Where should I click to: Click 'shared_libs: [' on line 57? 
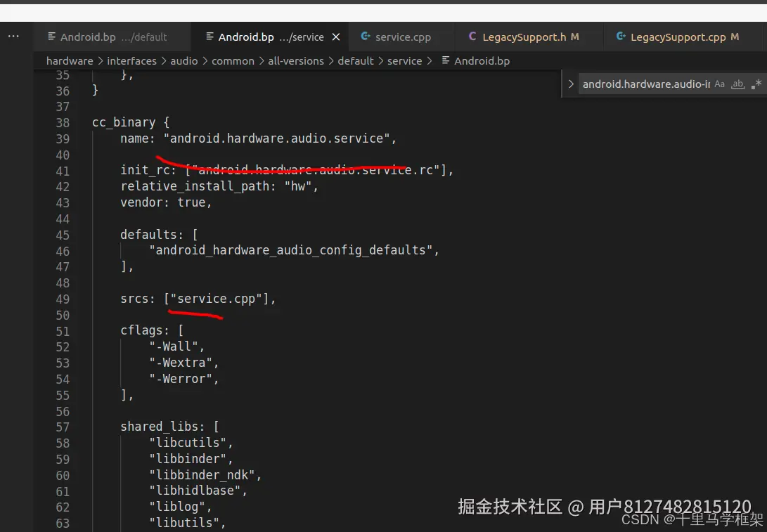[169, 427]
